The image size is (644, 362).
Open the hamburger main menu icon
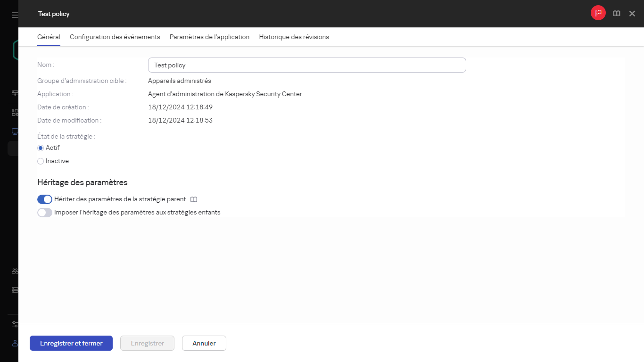pyautogui.click(x=15, y=15)
